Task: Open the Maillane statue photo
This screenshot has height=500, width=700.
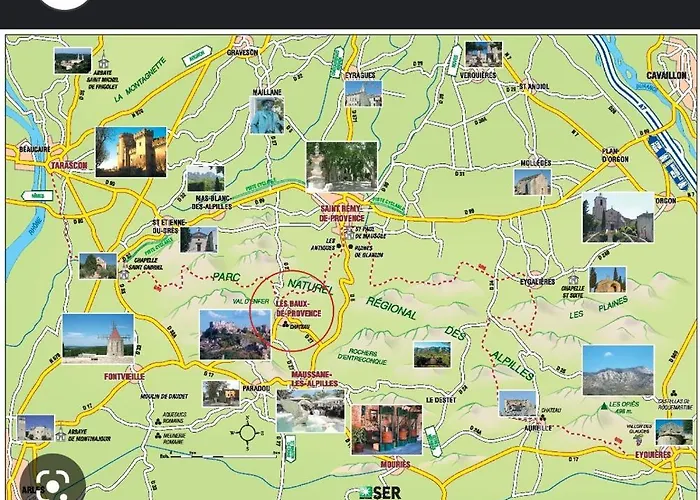Action: 267,116
